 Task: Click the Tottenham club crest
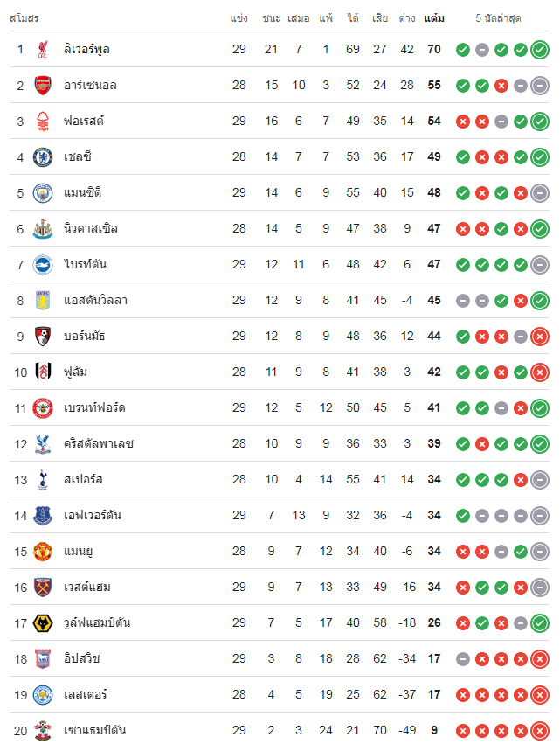(43, 480)
